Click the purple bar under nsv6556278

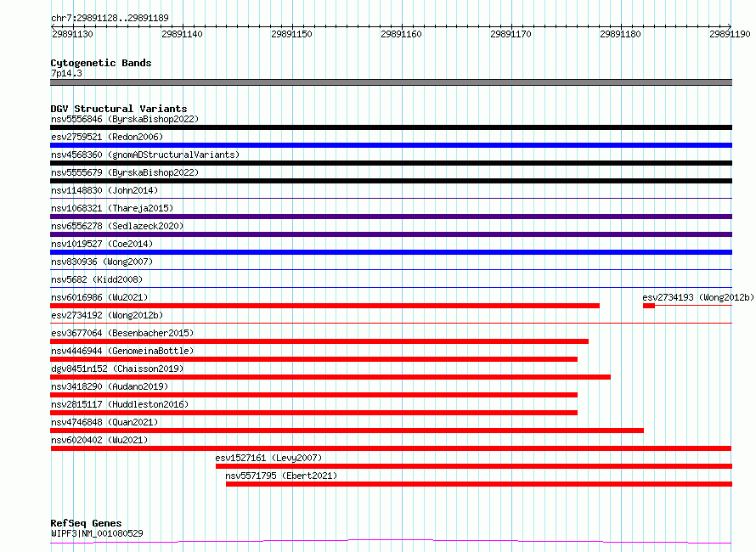[391, 234]
